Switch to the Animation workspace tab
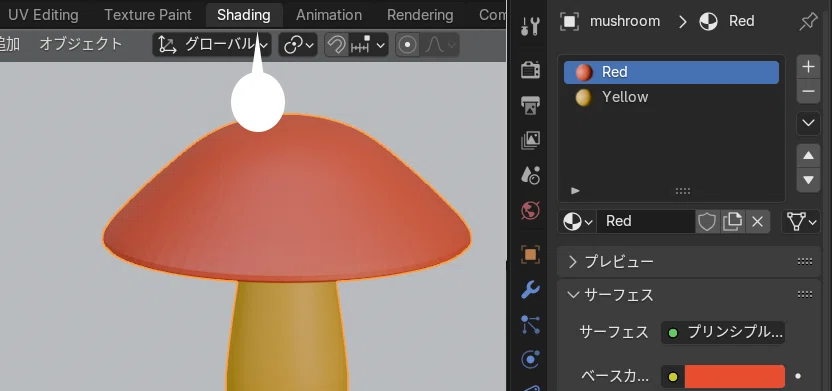Viewport: 832px width, 391px height. [329, 15]
